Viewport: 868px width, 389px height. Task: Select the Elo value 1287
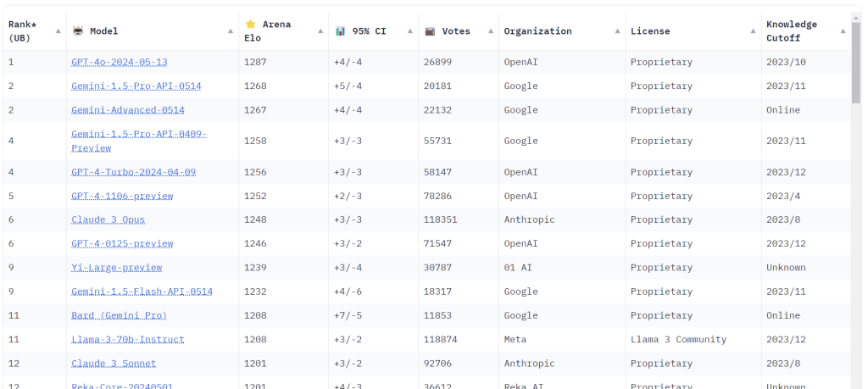(x=255, y=62)
